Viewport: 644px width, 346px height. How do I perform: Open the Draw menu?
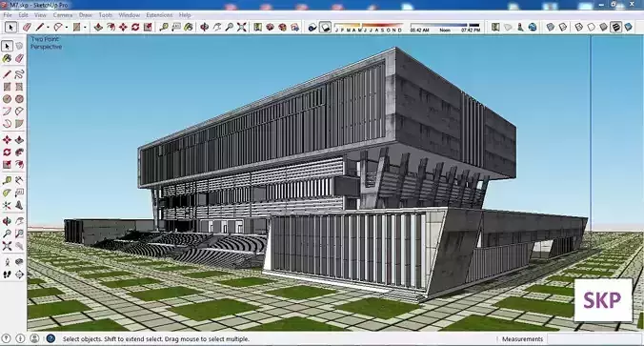click(85, 15)
